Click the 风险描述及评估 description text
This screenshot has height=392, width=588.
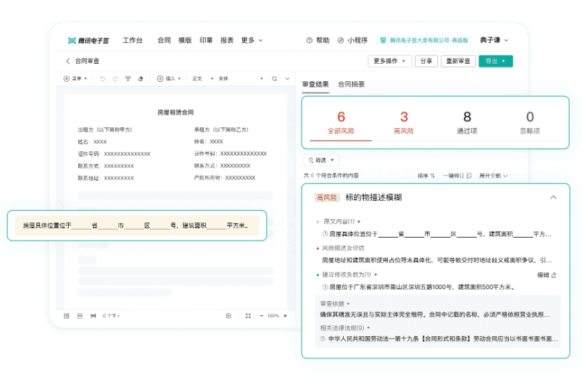[437, 260]
